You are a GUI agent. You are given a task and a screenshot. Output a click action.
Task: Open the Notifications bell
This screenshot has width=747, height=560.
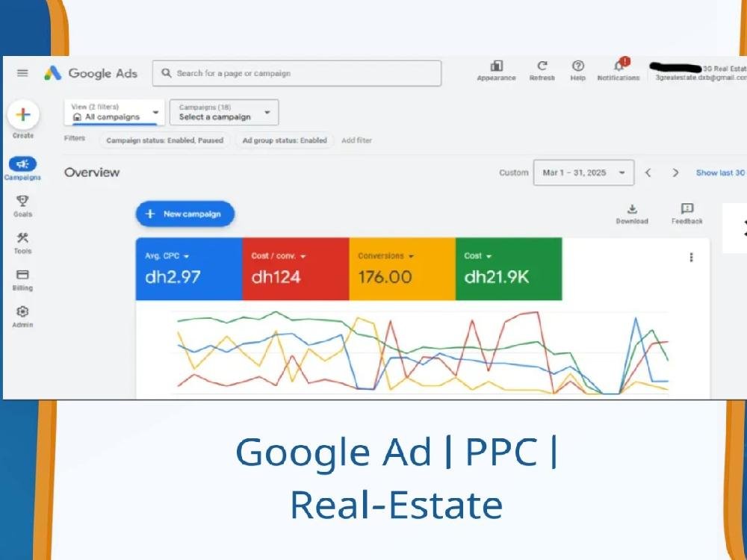pyautogui.click(x=619, y=66)
